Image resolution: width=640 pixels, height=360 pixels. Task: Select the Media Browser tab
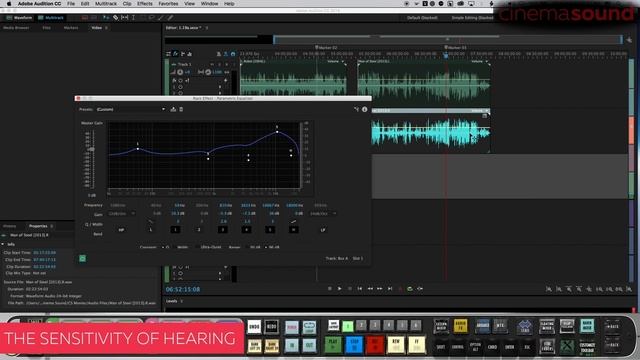coord(16,28)
